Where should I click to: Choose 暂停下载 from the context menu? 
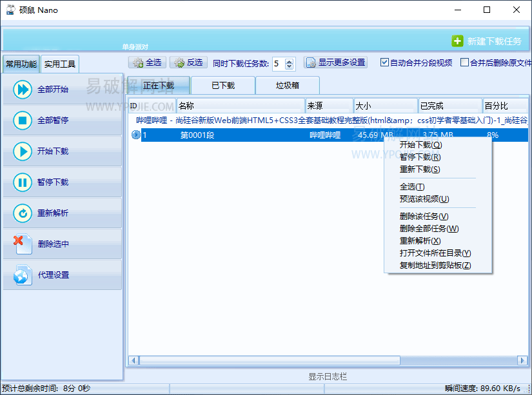click(x=420, y=157)
